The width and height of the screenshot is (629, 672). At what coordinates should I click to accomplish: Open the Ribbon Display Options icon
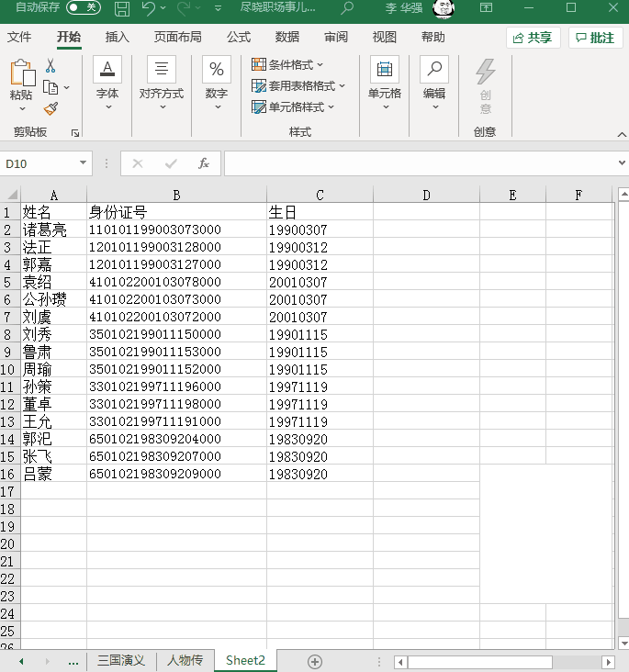point(486,7)
